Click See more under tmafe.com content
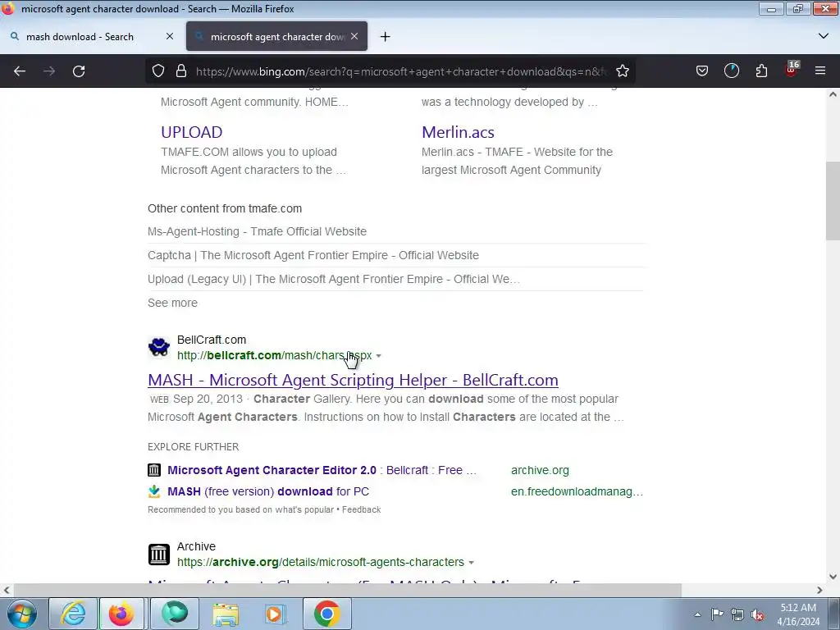 click(172, 303)
